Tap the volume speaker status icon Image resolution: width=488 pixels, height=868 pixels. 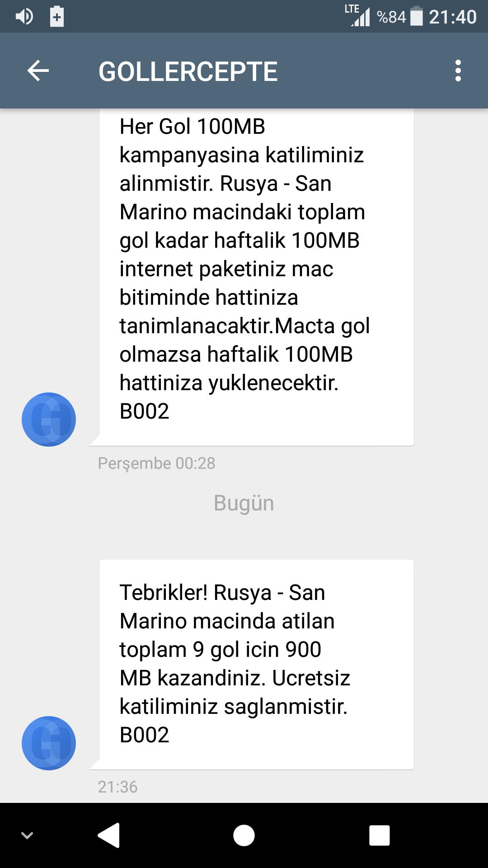[x=24, y=17]
